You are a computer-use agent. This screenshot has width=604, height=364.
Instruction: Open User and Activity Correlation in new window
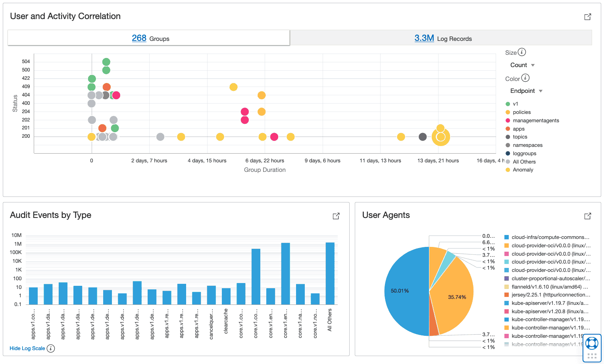[x=588, y=17]
